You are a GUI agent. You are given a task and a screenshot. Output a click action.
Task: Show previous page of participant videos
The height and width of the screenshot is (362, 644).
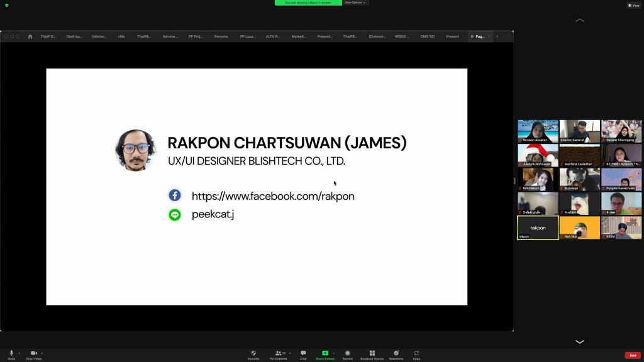[579, 20]
